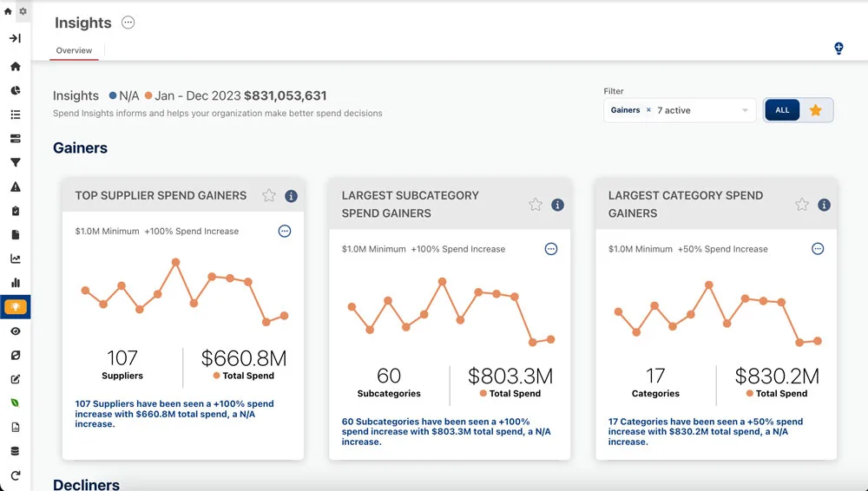Viewport: 868px width, 491px height.
Task: Favorite the Top Supplier Spend Gainers card
Action: coord(269,195)
